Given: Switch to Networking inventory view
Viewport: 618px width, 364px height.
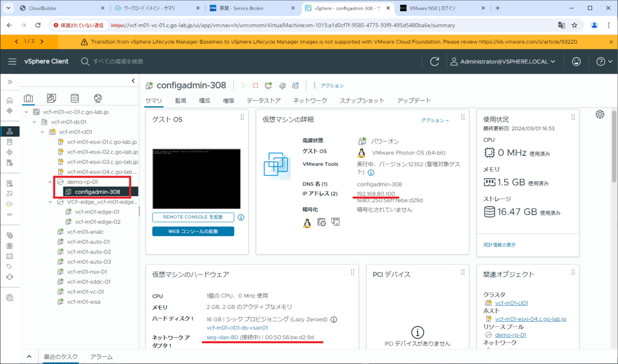Looking at the screenshot, I should pyautogui.click(x=98, y=98).
